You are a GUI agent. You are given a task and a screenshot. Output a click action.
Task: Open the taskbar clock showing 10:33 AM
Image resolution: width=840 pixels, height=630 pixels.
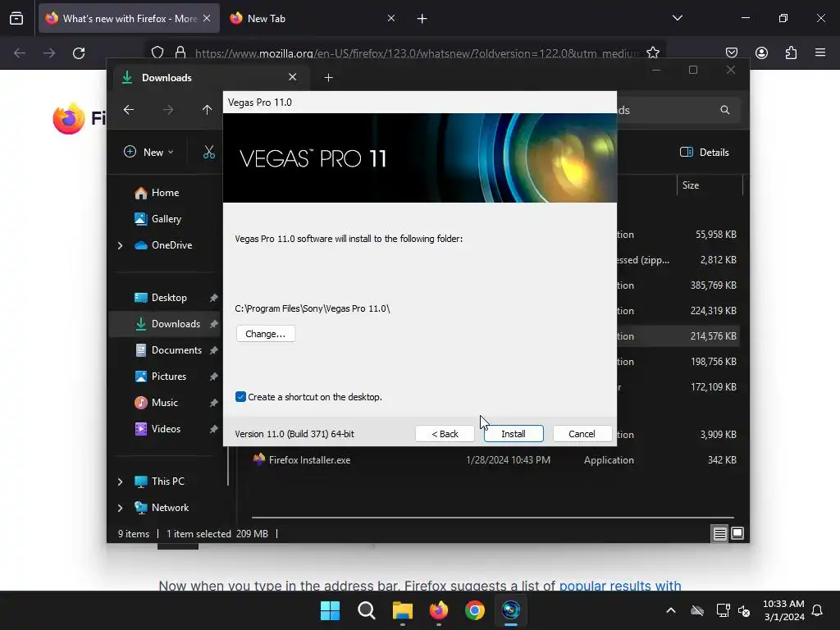point(783,610)
